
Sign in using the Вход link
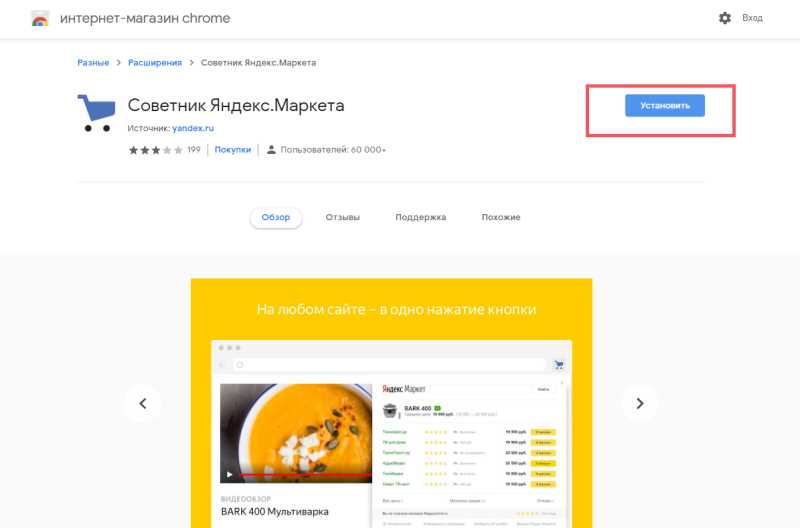tap(752, 18)
